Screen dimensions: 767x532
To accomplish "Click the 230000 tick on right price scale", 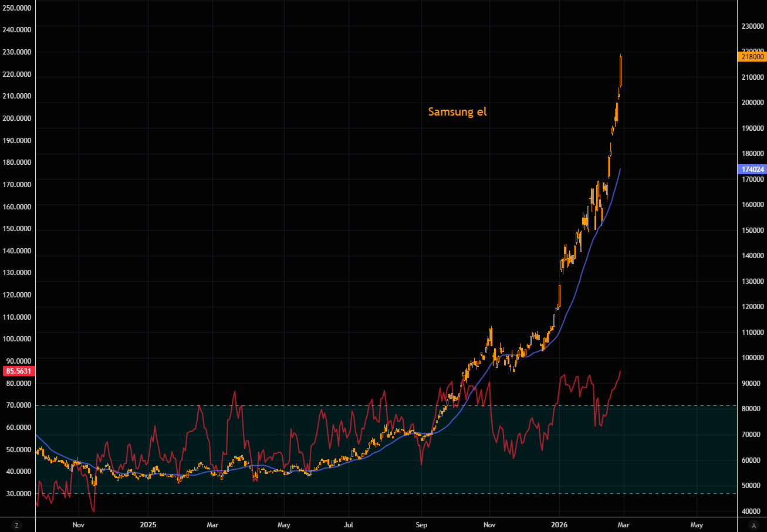I will tap(752, 26).
